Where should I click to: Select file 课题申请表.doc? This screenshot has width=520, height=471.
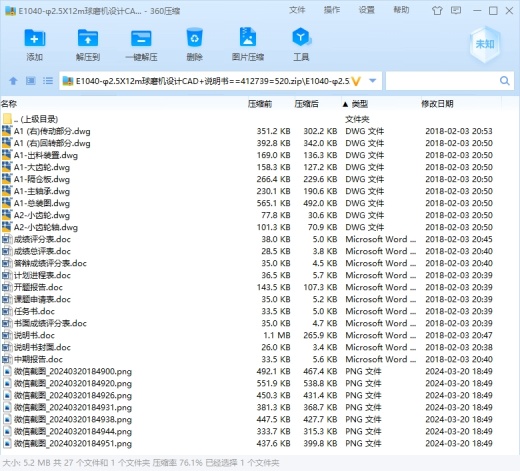[x=42, y=299]
